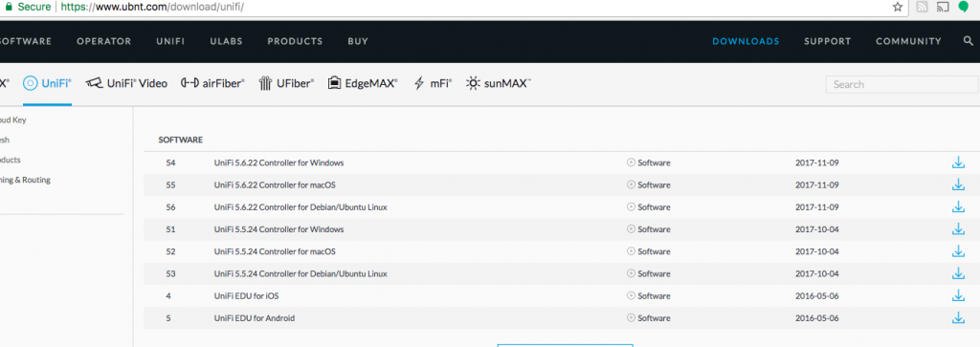Click the search magnifier icon in top navigation
The height and width of the screenshot is (347, 980).
tap(969, 41)
